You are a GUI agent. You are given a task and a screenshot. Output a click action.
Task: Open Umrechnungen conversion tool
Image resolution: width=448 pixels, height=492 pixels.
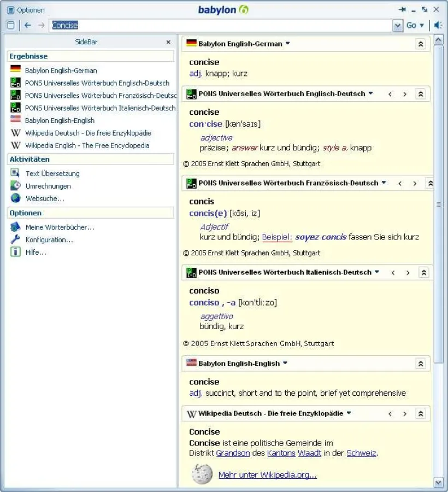[x=48, y=186]
